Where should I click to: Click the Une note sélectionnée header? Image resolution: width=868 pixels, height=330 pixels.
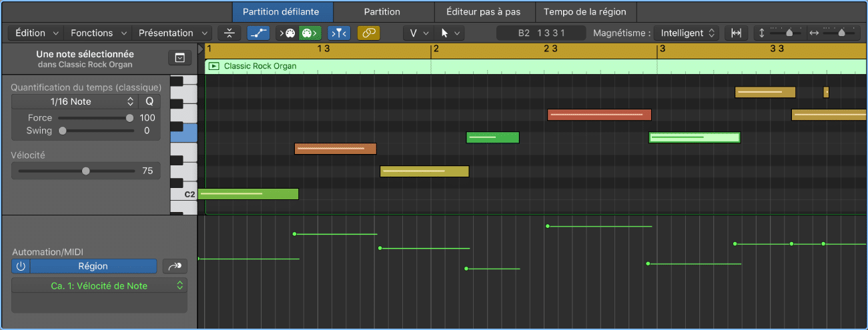pyautogui.click(x=85, y=54)
